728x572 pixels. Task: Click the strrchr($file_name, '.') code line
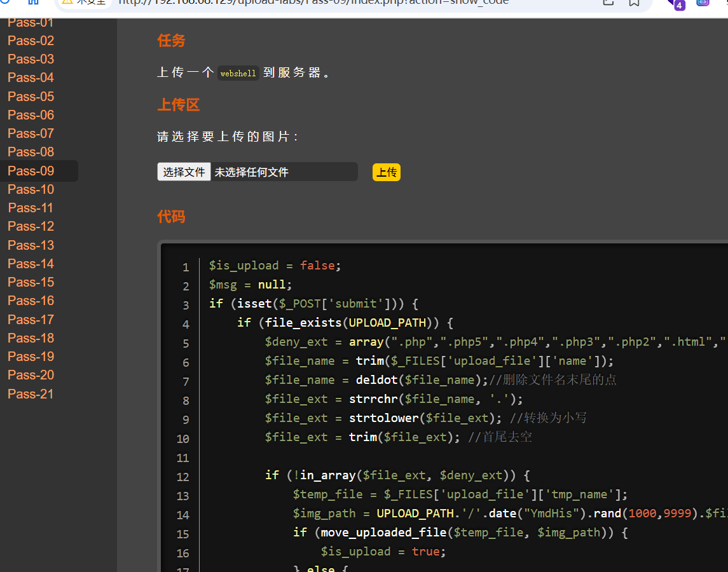click(x=394, y=399)
